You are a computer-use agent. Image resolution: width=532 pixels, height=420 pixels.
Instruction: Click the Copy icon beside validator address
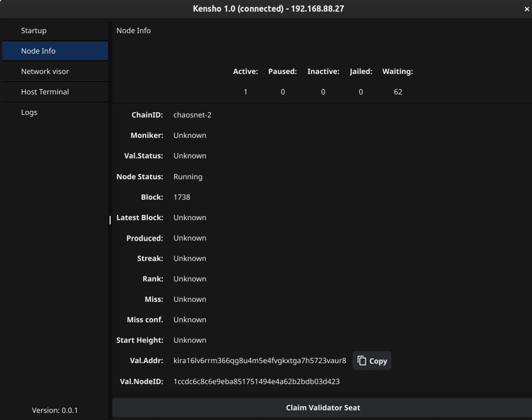(x=362, y=361)
